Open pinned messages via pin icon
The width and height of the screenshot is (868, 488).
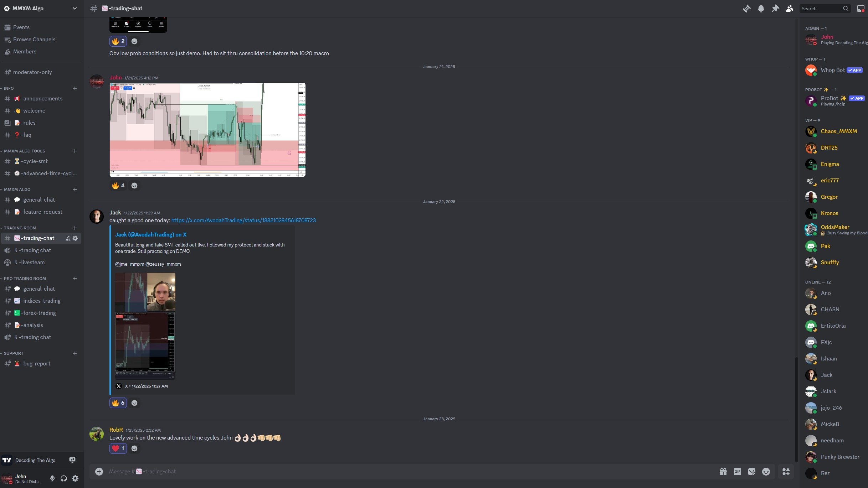775,9
